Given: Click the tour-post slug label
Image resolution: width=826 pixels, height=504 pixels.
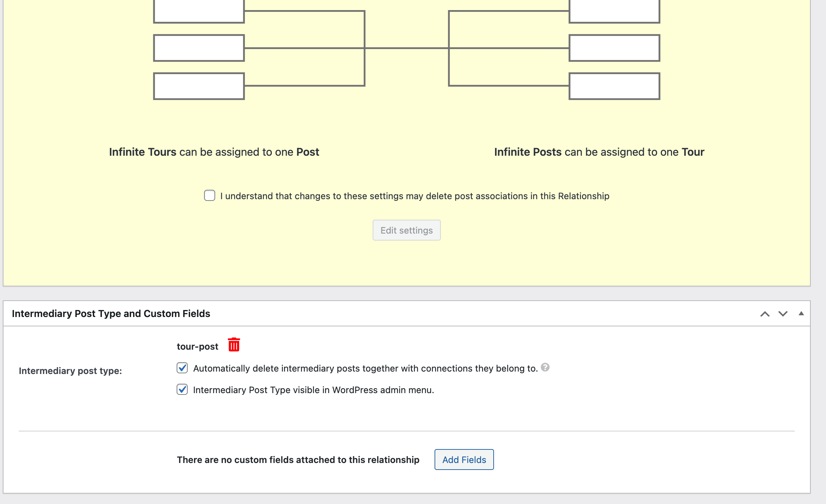Looking at the screenshot, I should tap(197, 347).
